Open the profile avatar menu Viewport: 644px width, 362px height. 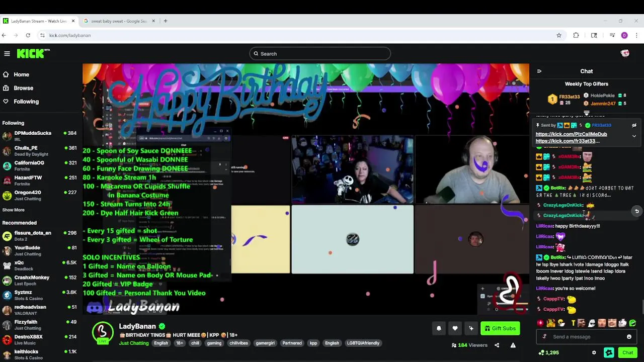(x=625, y=53)
